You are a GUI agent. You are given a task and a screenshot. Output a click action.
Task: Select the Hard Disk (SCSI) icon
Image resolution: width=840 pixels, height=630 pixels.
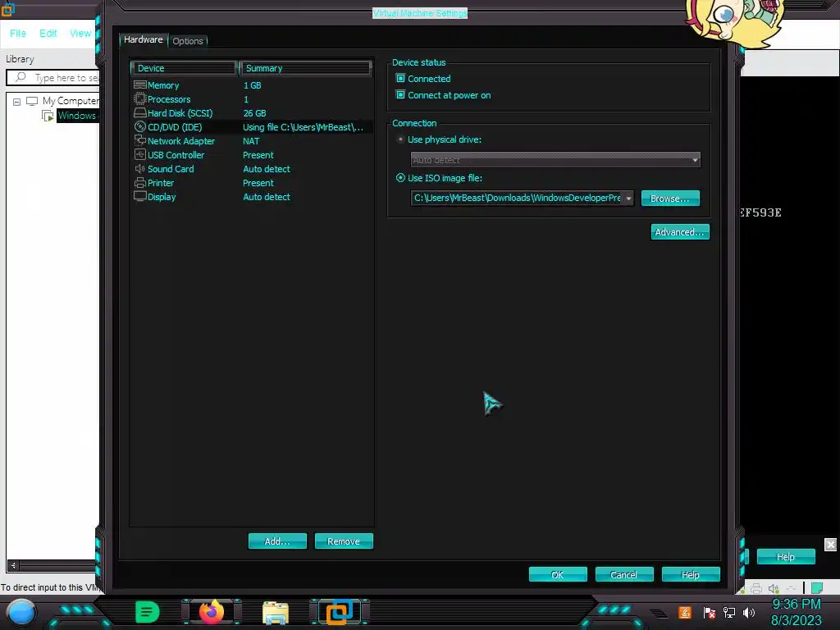pyautogui.click(x=139, y=112)
